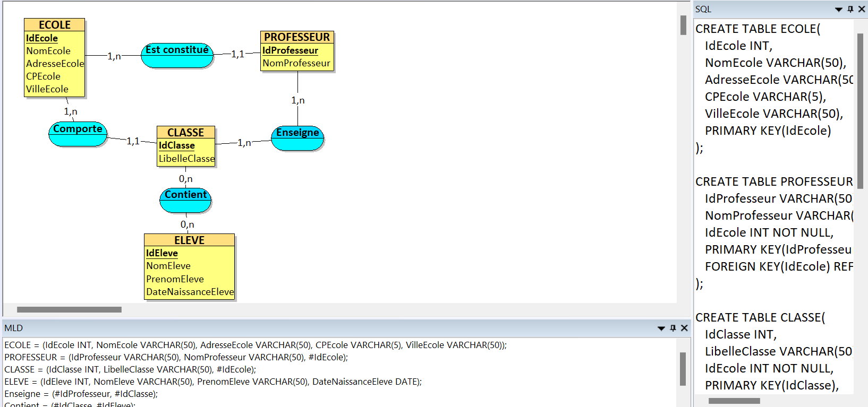Screen dimensions: 868x407
Task: Click the 'FOREIGN KEY(IdEcole)' SQL line
Action: [x=779, y=266]
